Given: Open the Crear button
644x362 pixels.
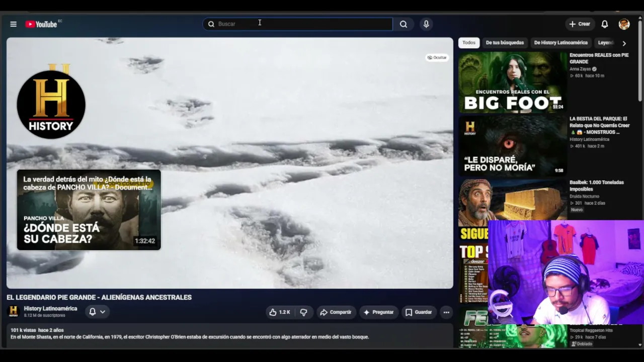Looking at the screenshot, I should 580,24.
